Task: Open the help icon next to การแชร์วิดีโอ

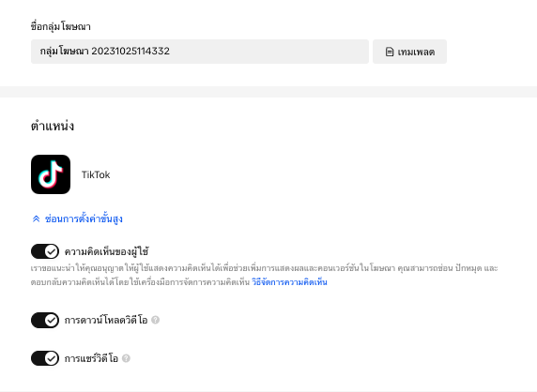Action: pos(126,358)
